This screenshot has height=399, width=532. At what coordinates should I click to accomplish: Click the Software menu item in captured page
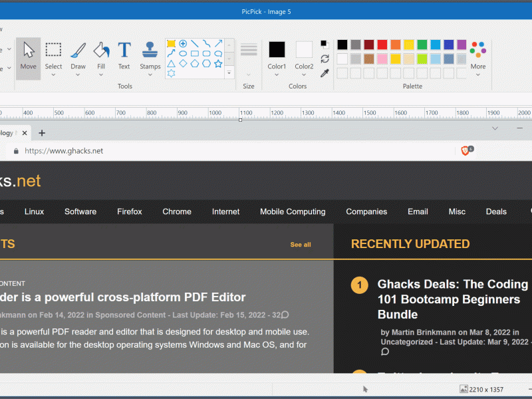[80, 211]
